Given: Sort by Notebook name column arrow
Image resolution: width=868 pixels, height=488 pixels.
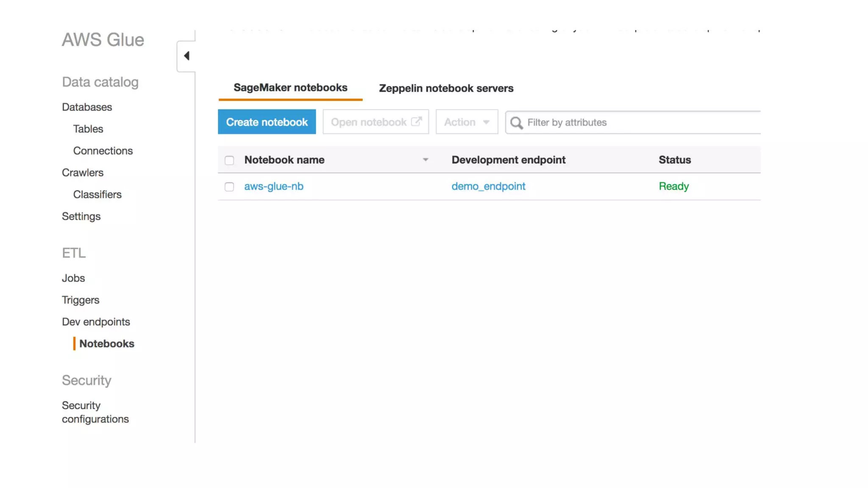Looking at the screenshot, I should pos(426,160).
